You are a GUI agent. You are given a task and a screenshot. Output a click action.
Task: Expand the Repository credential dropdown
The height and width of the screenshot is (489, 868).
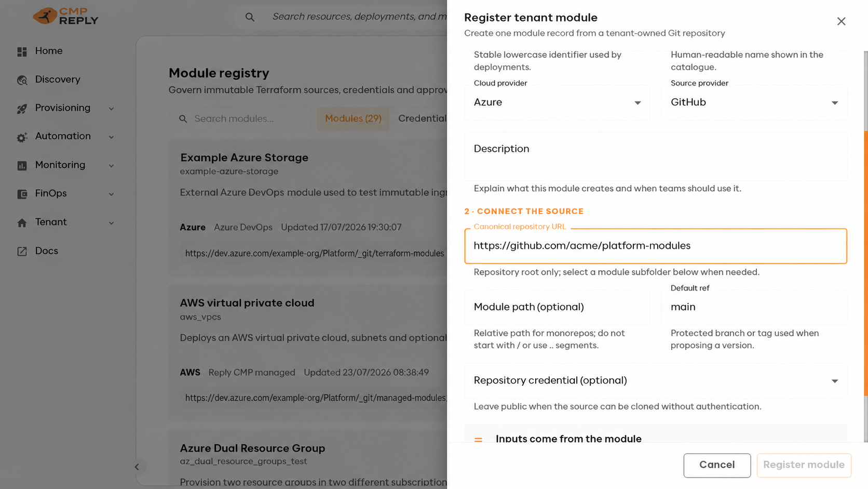point(656,380)
